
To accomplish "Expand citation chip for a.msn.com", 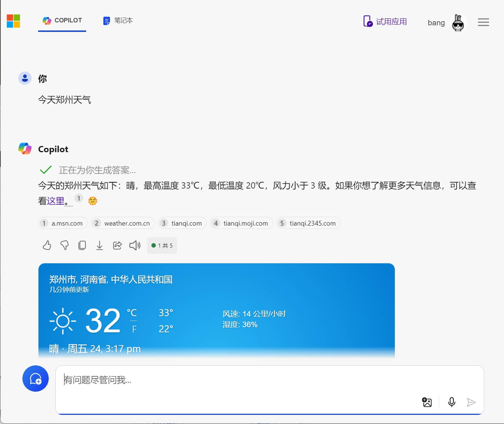I will coord(62,223).
